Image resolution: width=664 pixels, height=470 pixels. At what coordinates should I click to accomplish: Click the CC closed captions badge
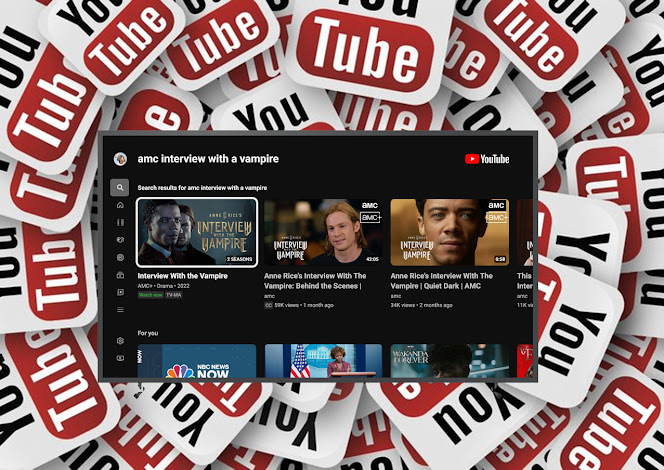coord(268,305)
